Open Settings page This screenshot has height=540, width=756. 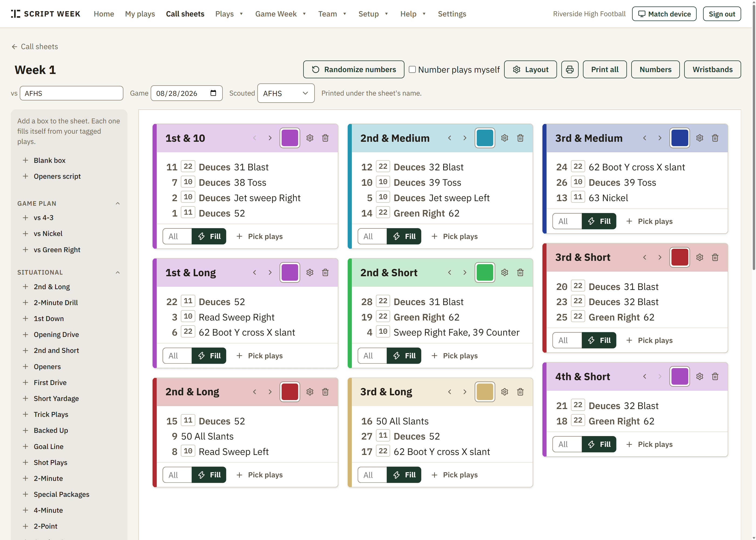(x=452, y=14)
